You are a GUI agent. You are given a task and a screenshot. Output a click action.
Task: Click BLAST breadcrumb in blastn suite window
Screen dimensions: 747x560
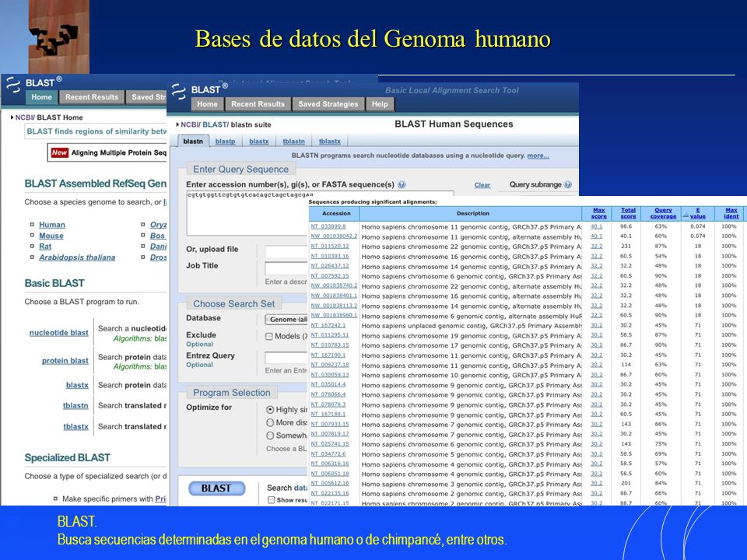pos(214,124)
